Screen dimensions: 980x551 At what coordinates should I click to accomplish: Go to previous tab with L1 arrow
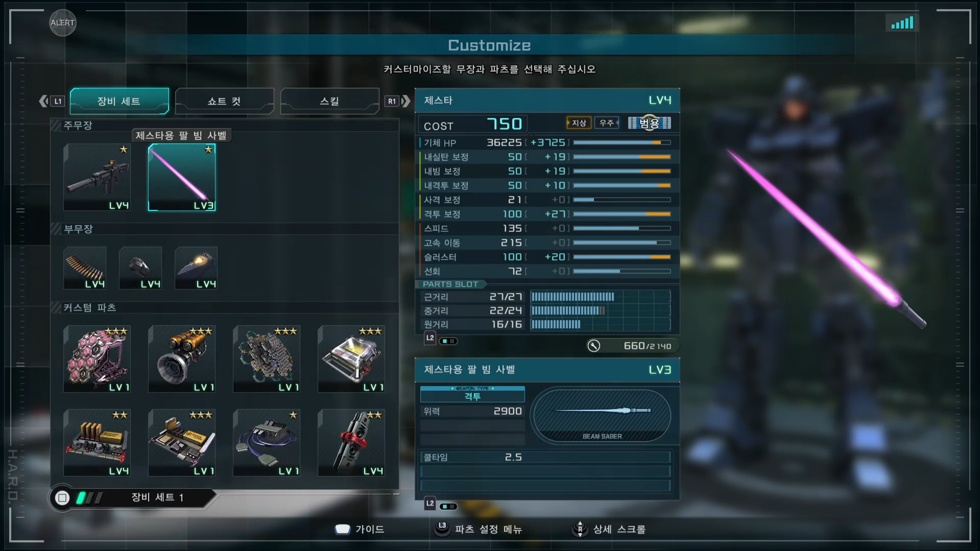coord(52,101)
